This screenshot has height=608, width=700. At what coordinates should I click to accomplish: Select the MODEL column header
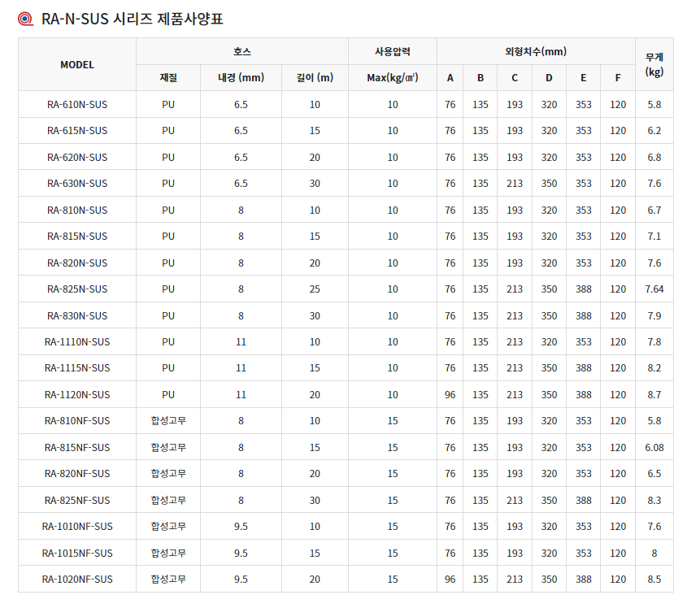pos(77,65)
